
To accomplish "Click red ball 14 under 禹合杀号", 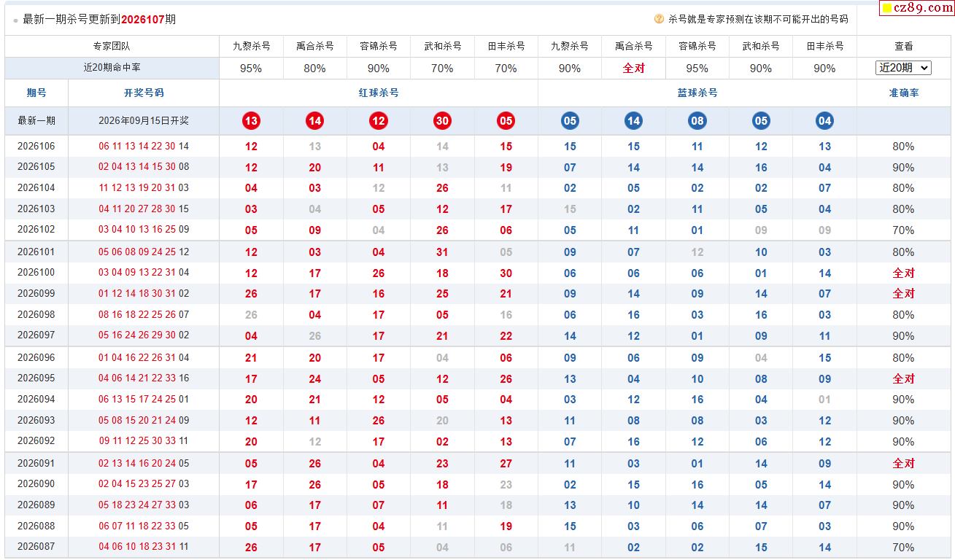I will [x=314, y=121].
